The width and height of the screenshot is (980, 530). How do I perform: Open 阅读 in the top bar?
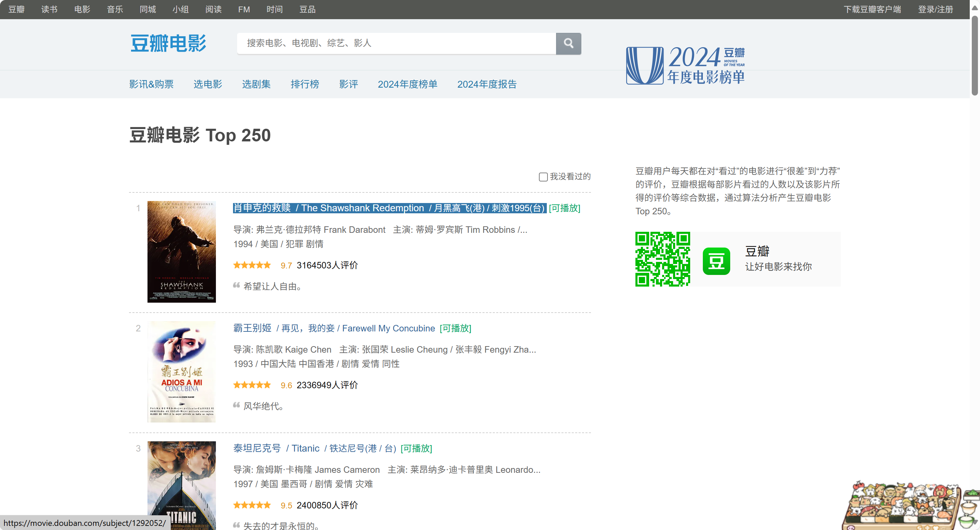coord(214,9)
